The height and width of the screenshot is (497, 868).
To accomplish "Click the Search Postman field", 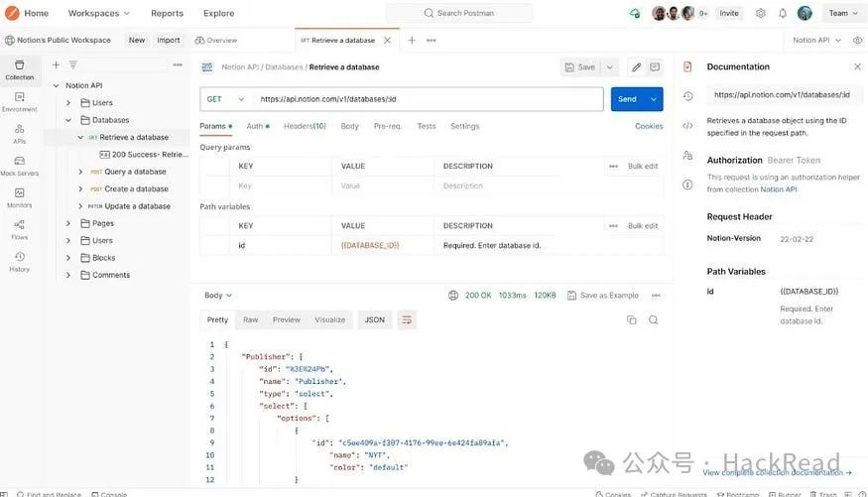I will click(459, 13).
